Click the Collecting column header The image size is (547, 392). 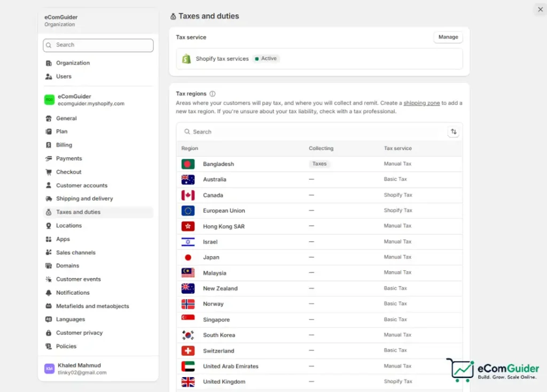coord(321,148)
